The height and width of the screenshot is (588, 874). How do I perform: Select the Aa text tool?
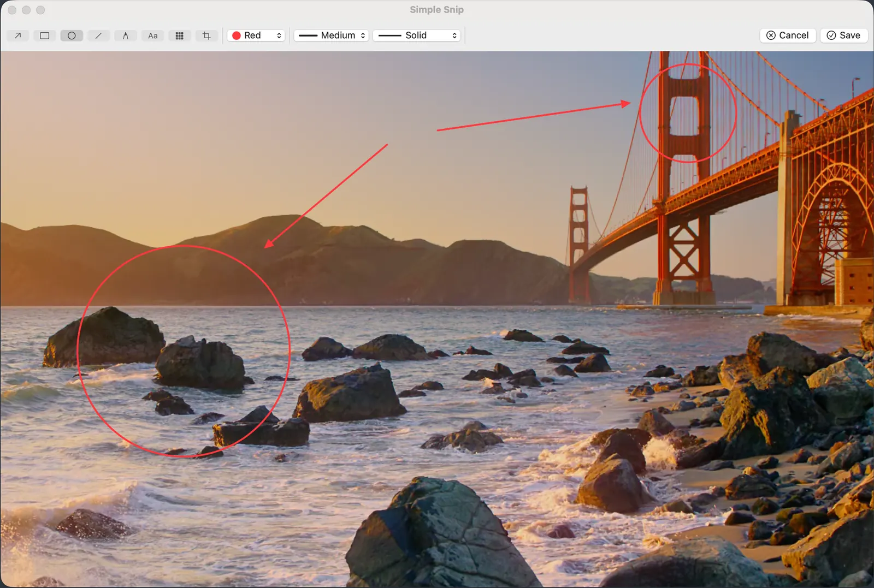pos(153,35)
